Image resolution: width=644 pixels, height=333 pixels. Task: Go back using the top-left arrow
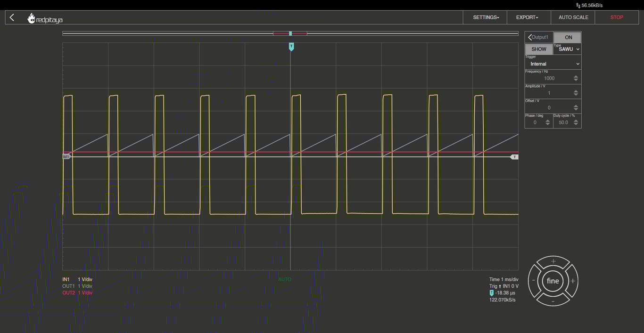pos(12,17)
